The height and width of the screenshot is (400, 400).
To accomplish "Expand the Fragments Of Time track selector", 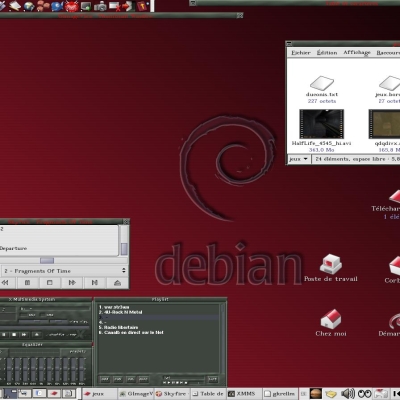I will click(x=64, y=271).
